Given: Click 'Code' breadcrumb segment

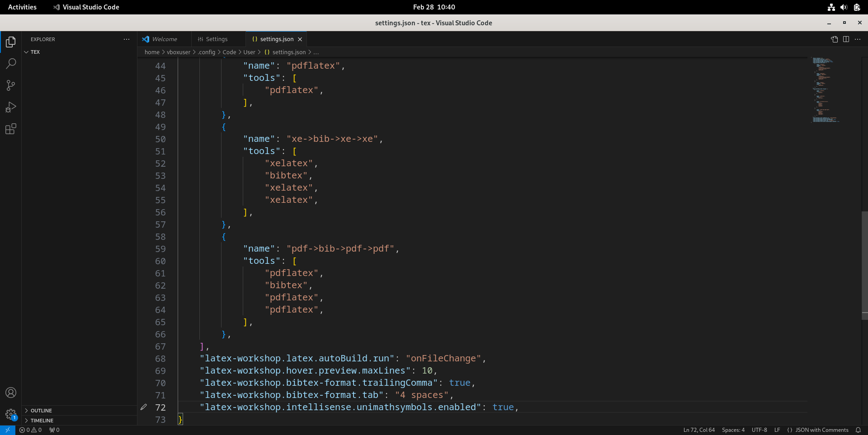Looking at the screenshot, I should [x=229, y=52].
